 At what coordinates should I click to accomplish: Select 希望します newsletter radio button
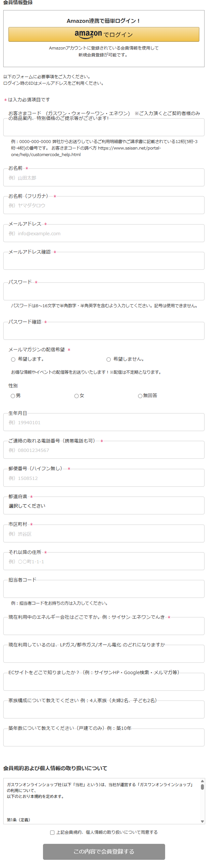[x=13, y=359]
